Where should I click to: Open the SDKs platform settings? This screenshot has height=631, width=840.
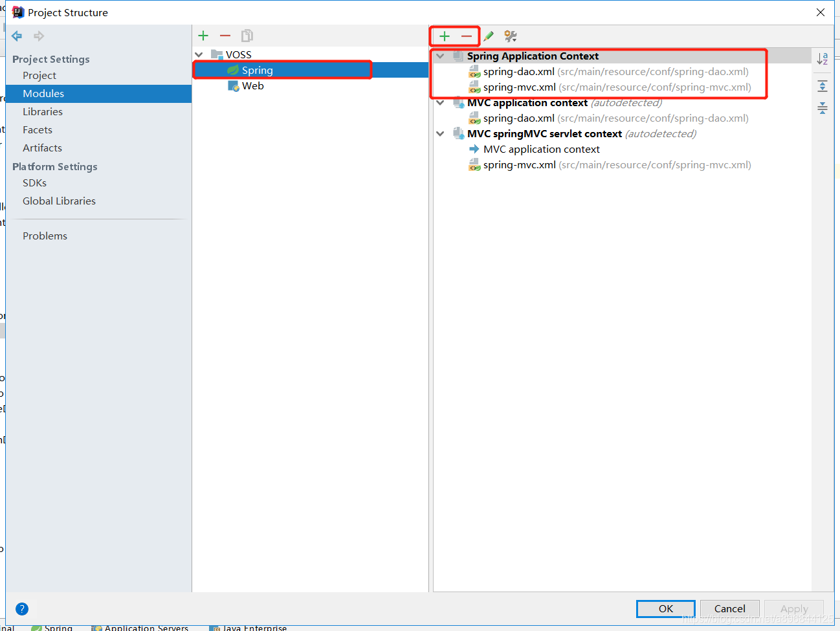(x=34, y=183)
